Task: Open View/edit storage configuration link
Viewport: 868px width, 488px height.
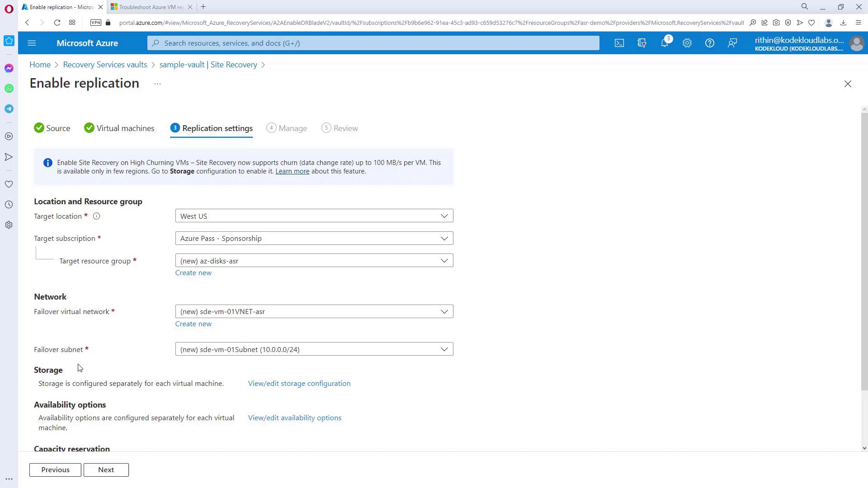Action: (x=299, y=384)
